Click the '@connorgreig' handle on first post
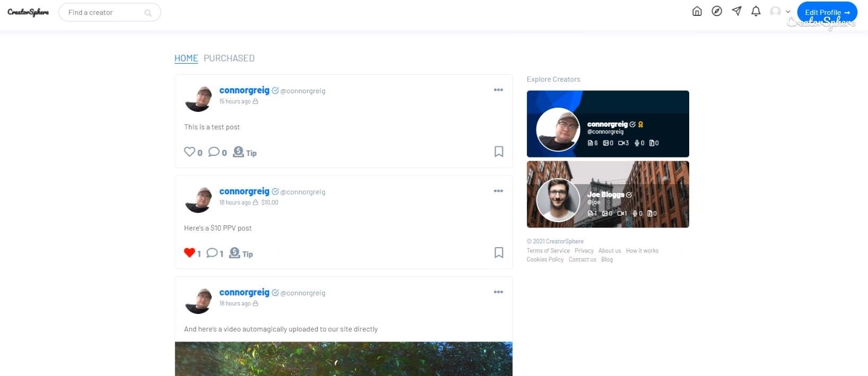 click(302, 91)
